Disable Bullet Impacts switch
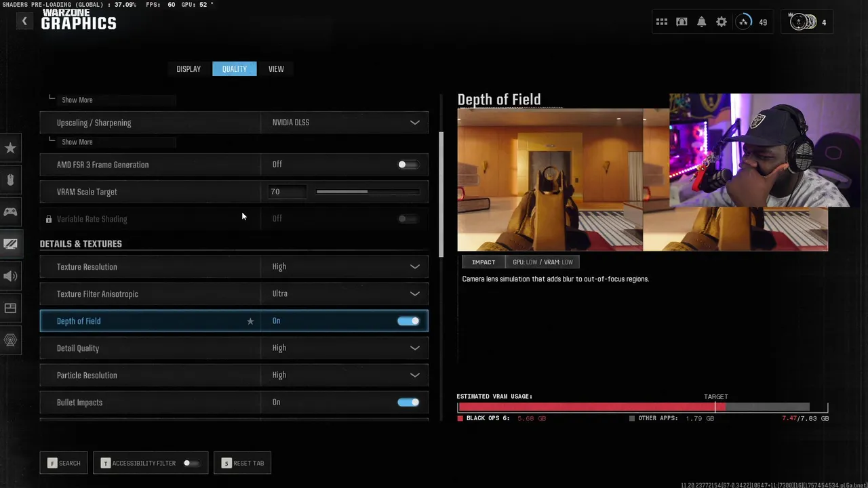Image resolution: width=868 pixels, height=488 pixels. tap(408, 403)
